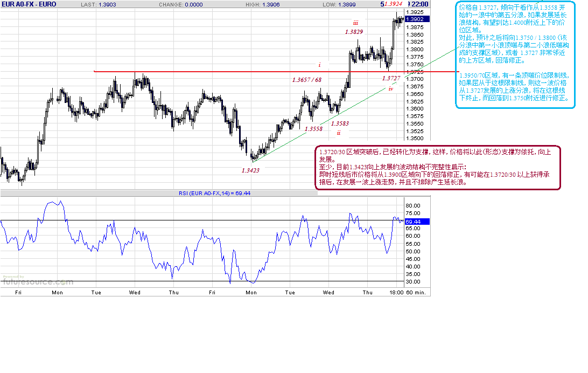The image size is (588, 373).
Task: Click the wave iv label on the chart
Action: (x=391, y=88)
